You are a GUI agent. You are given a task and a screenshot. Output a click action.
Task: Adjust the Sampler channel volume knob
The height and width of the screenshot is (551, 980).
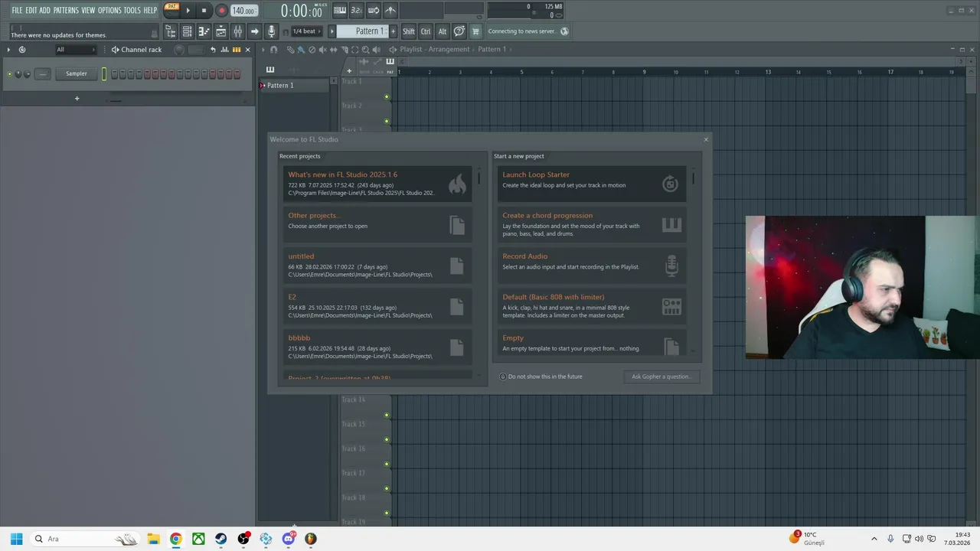click(x=27, y=74)
